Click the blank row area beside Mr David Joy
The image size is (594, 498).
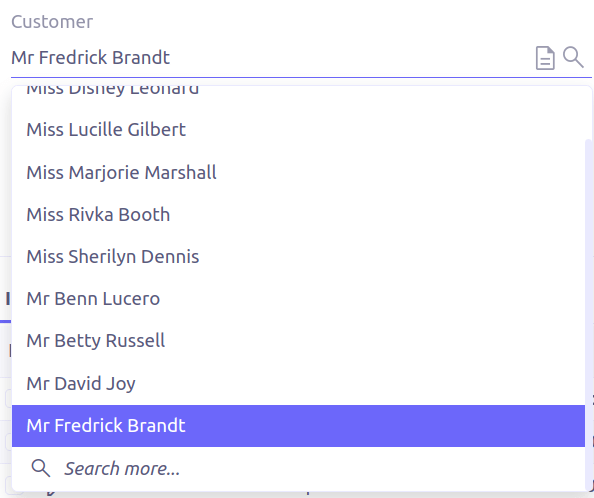point(360,383)
